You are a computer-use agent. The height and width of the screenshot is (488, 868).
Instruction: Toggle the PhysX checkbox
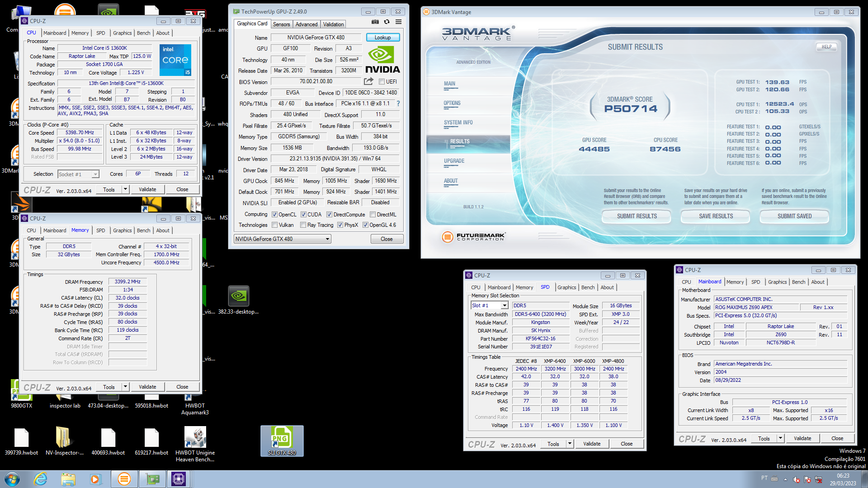340,225
